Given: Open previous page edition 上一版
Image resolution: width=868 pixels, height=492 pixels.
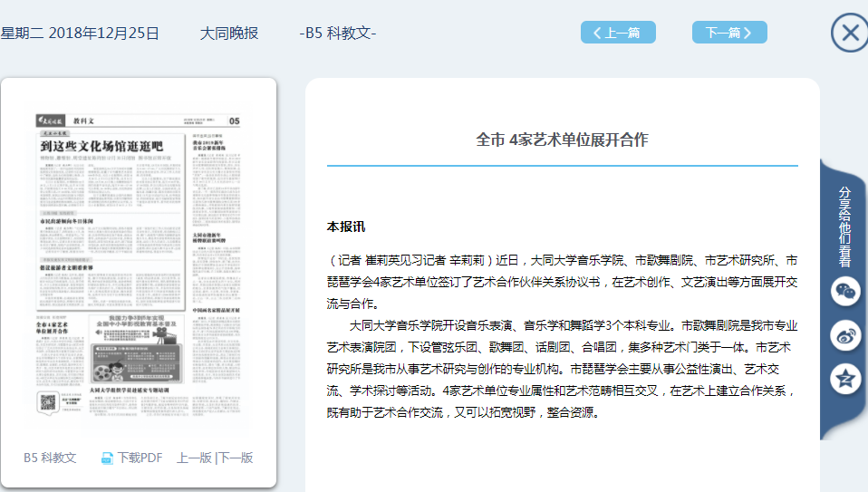Looking at the screenshot, I should tap(194, 458).
